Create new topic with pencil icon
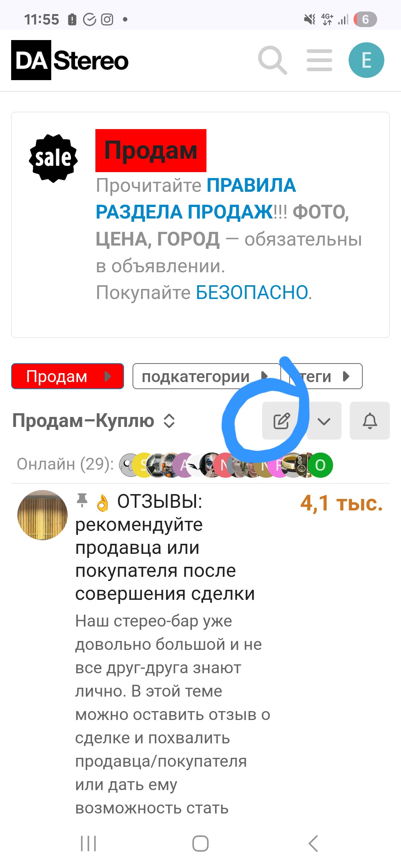This screenshot has width=401, height=868. point(281,421)
